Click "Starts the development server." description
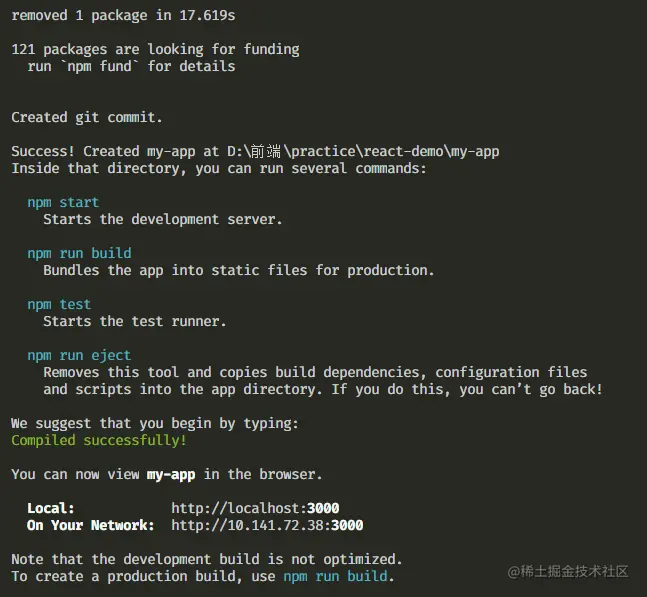647x597 pixels. click(x=163, y=219)
